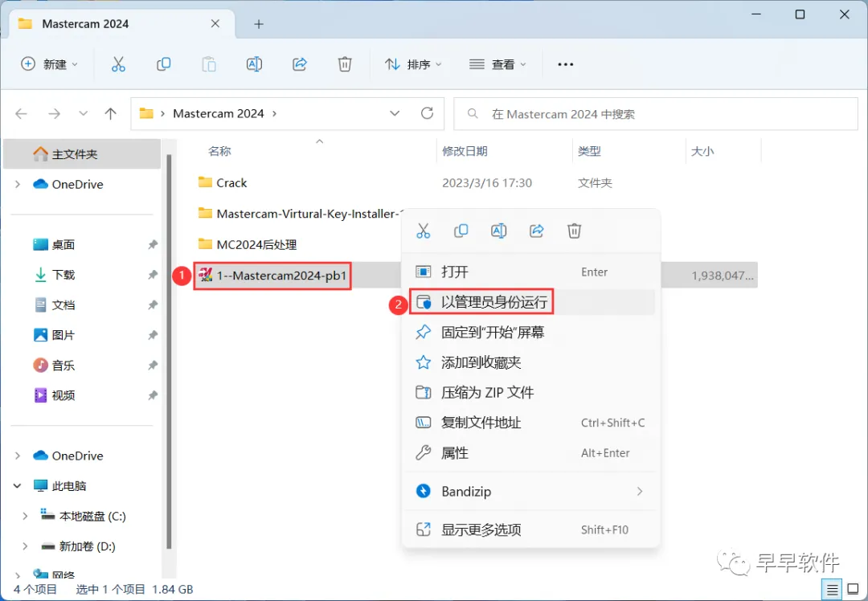Go forward with the forward arrow
Viewport: 868px width, 601px height.
pos(55,114)
